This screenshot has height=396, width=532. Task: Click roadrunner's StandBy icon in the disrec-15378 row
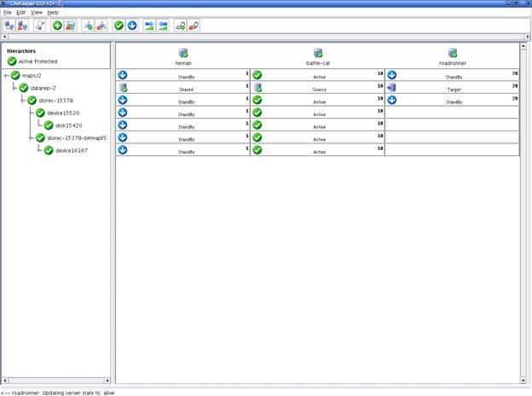[392, 100]
